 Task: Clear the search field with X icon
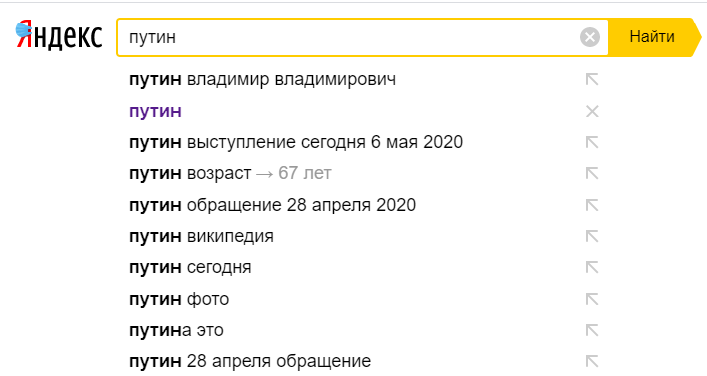[590, 37]
